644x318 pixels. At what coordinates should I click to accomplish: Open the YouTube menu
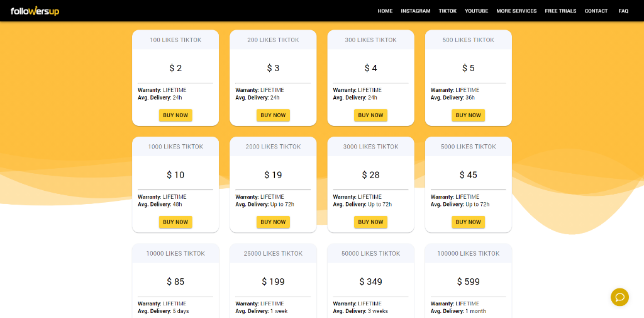point(476,11)
